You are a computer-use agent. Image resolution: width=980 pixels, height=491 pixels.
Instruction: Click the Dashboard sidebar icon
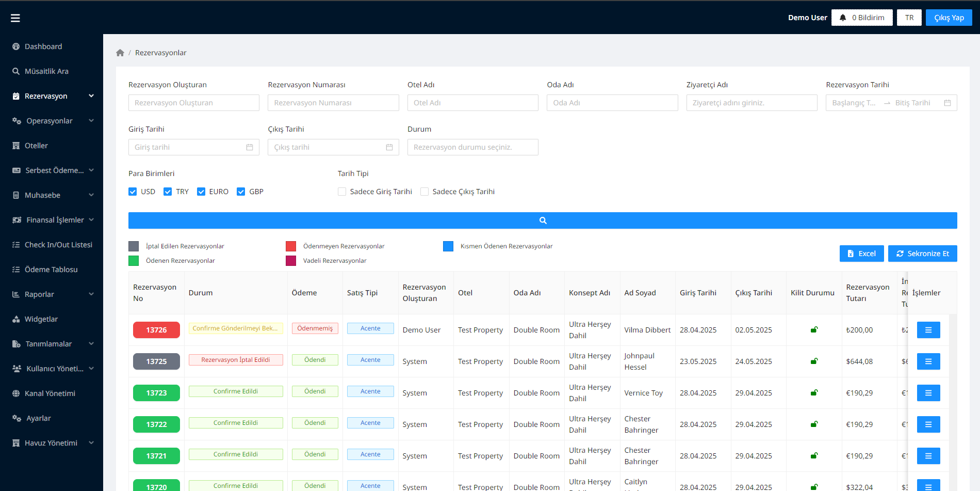click(x=16, y=46)
